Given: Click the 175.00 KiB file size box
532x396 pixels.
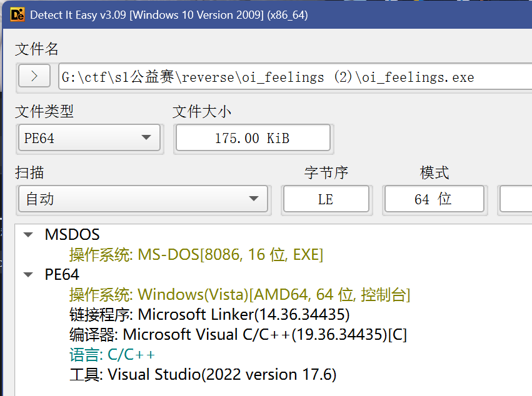Looking at the screenshot, I should pos(252,138).
